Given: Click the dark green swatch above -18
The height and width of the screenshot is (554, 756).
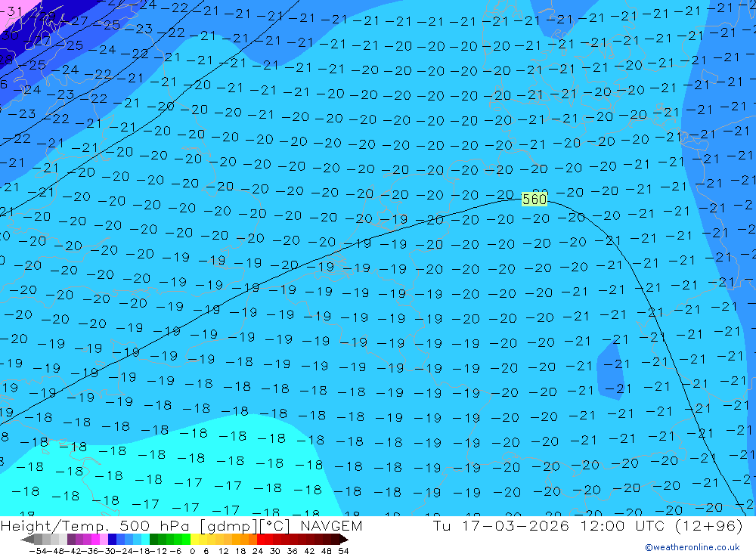Looking at the screenshot, I should 153,540.
